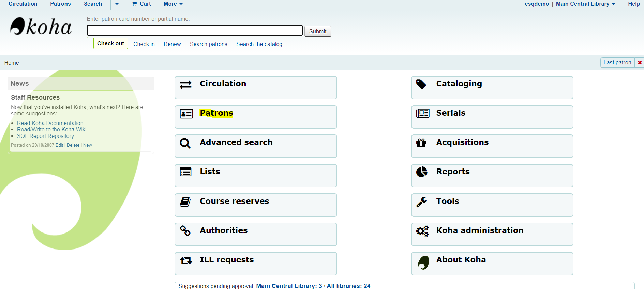Click the Acquisitions gift icon
Viewport: 644px width, 289px height.
(421, 143)
